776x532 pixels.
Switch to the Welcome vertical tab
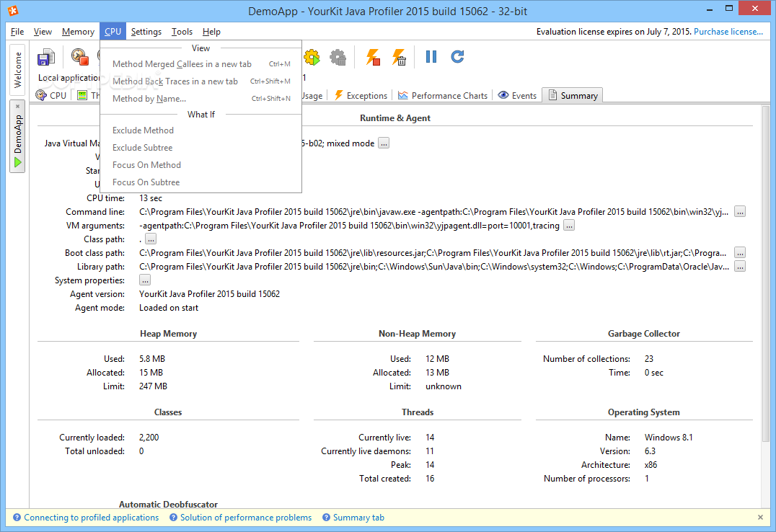coord(17,69)
